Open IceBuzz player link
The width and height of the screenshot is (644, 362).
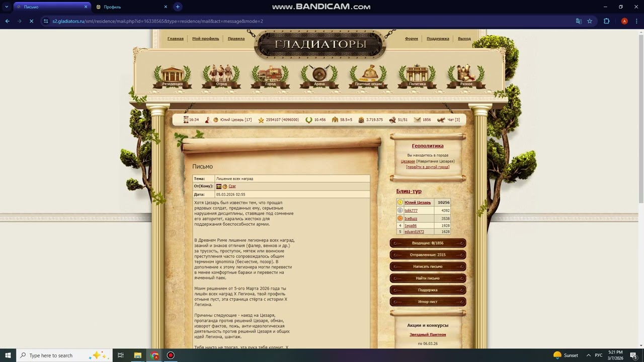[411, 219]
